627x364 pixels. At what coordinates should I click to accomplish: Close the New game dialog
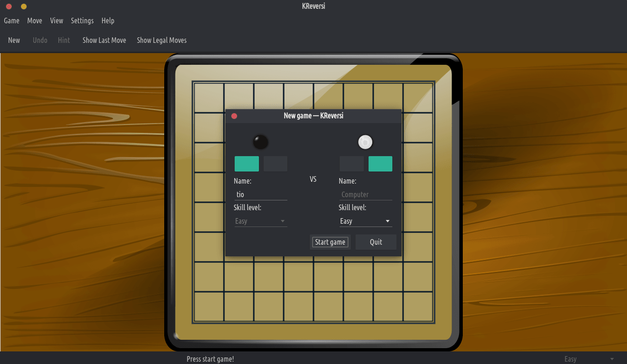point(234,116)
